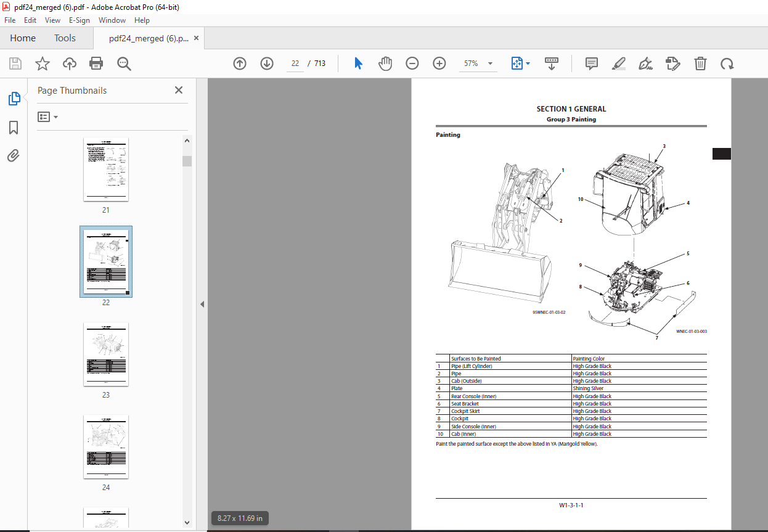Open the thumbnail options menu
The width and height of the screenshot is (768, 532).
click(x=47, y=117)
